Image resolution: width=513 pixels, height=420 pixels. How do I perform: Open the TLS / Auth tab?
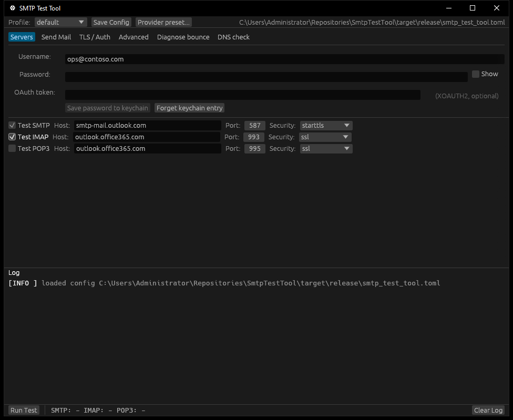coord(95,37)
